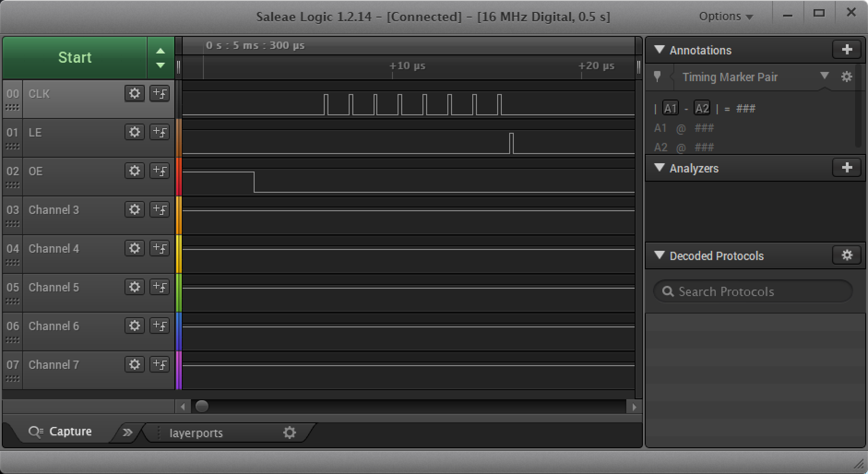Open capture settings up-down arrows
Image resolution: width=868 pixels, height=474 pixels.
tap(161, 58)
